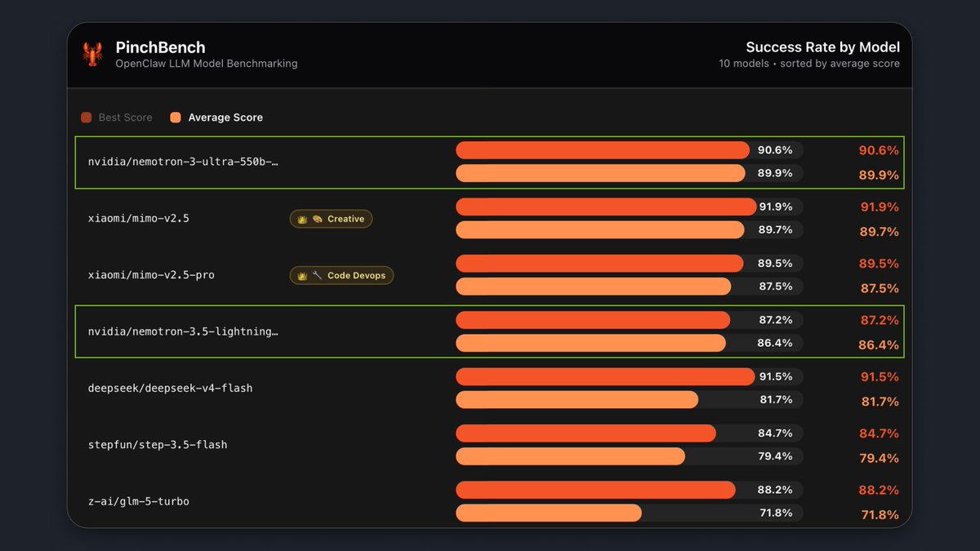Click the right-column 86.4% value for nemotron-3.5-lightning
Image resolution: width=980 pixels, height=551 pixels.
[x=879, y=344]
